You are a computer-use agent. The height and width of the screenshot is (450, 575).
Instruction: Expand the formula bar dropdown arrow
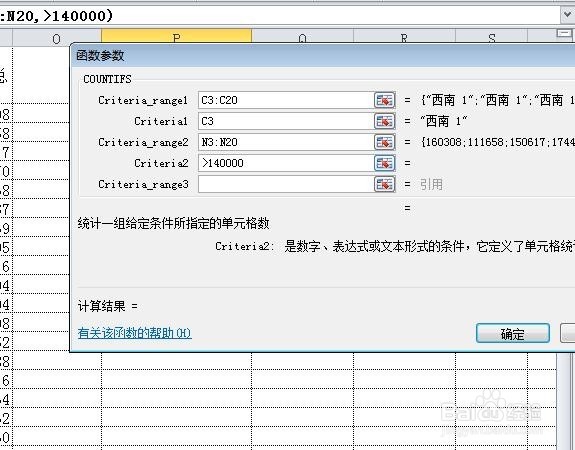(567, 15)
